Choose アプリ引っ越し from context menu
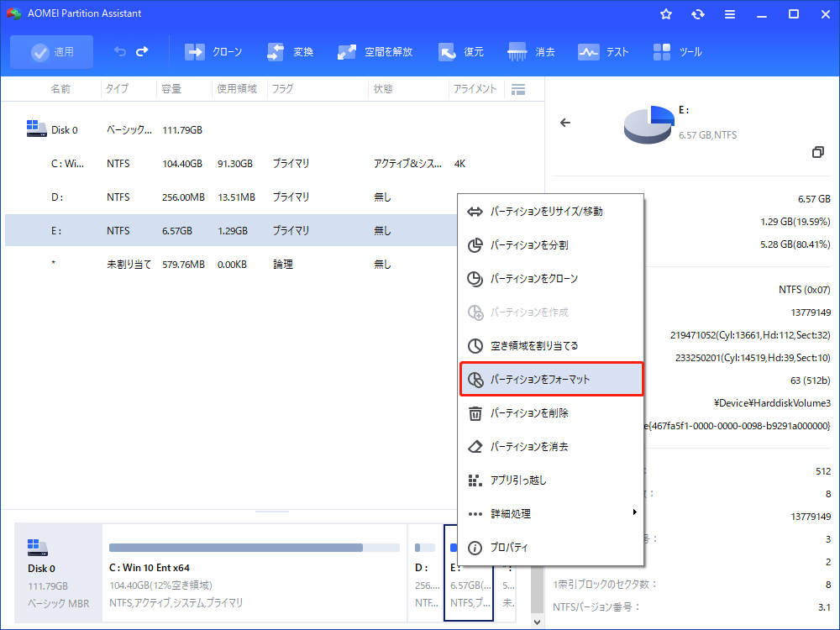The image size is (840, 630). 551,480
